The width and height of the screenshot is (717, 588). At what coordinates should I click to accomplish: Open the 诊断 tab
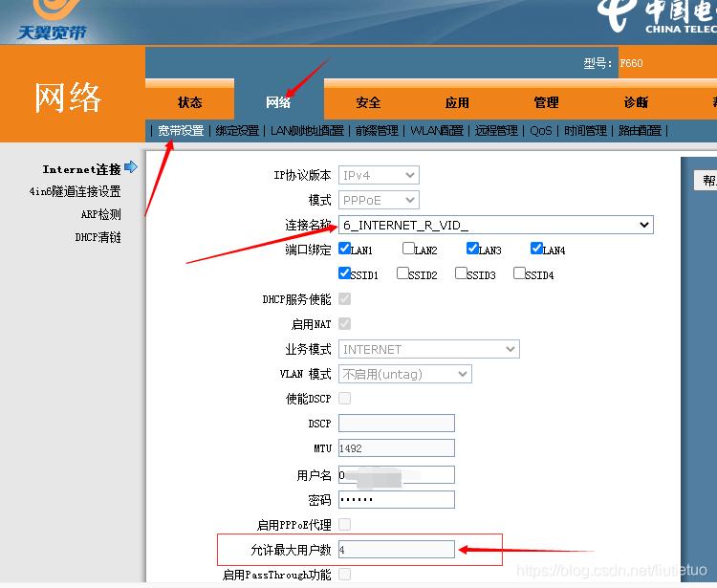pos(636,102)
